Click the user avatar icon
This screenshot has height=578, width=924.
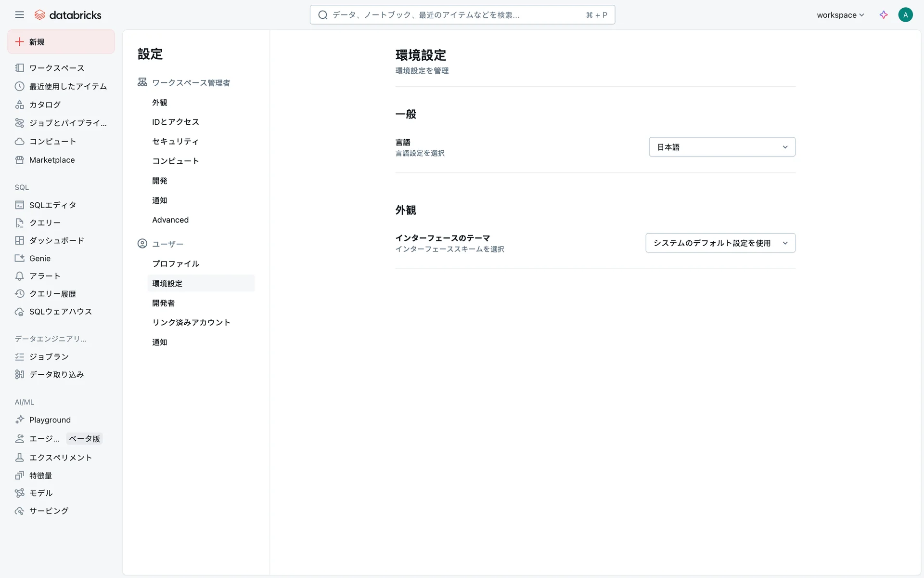[905, 15]
